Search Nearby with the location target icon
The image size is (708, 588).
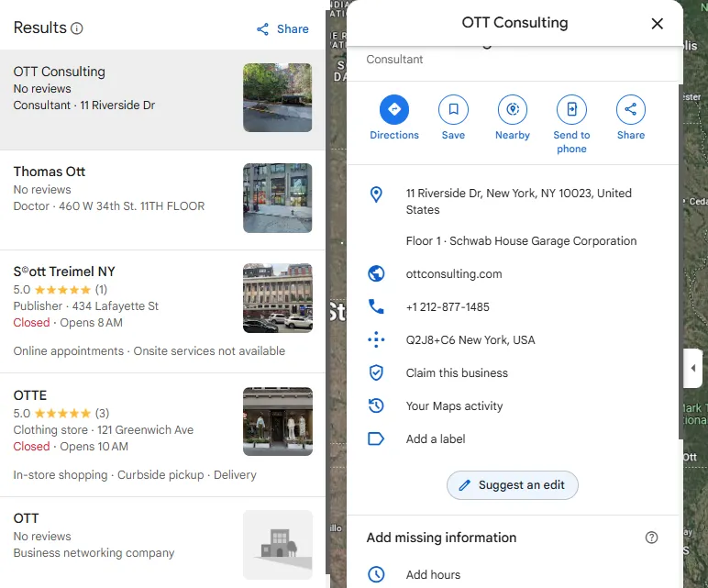coord(512,110)
